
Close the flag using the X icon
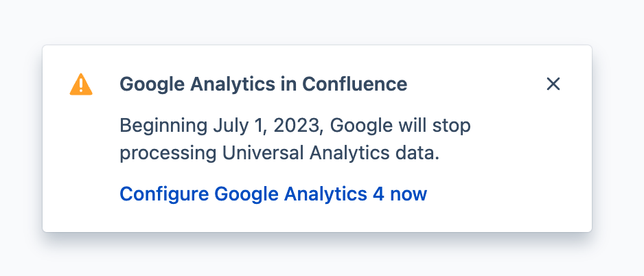click(x=553, y=84)
